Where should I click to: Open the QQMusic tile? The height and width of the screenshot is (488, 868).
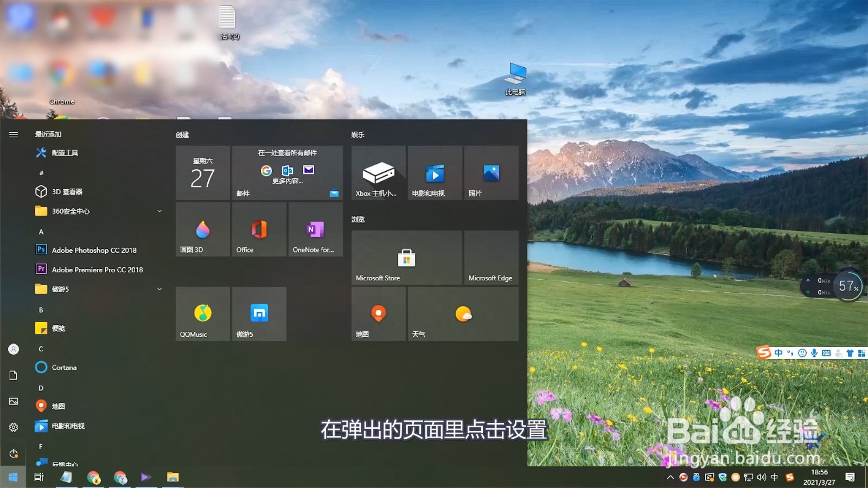coord(203,314)
